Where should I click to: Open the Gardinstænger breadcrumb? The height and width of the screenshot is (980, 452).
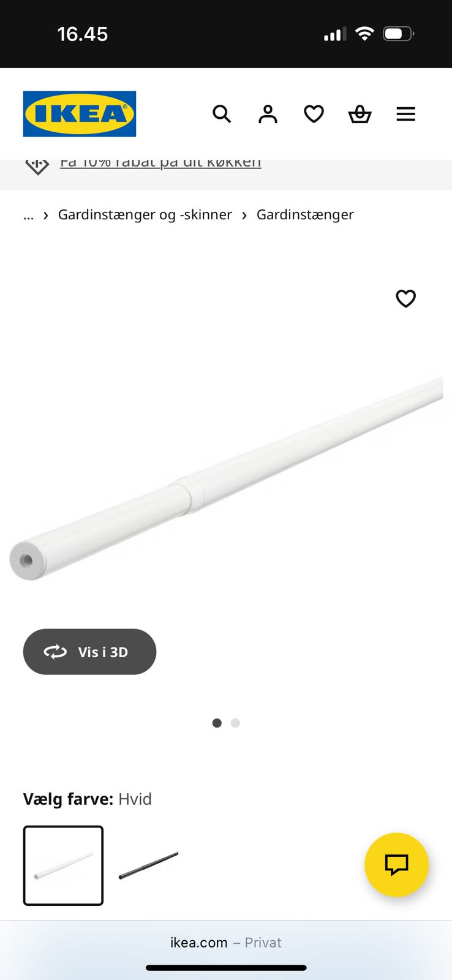tap(305, 215)
